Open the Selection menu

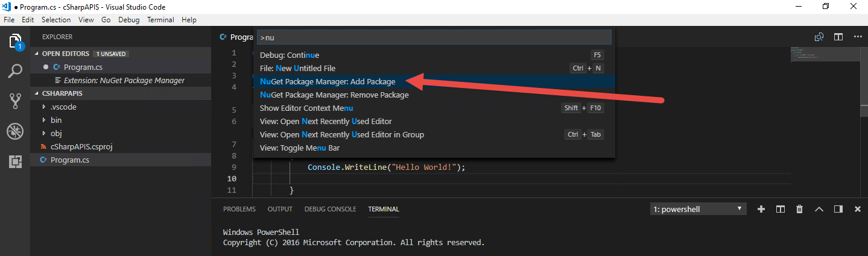(56, 20)
